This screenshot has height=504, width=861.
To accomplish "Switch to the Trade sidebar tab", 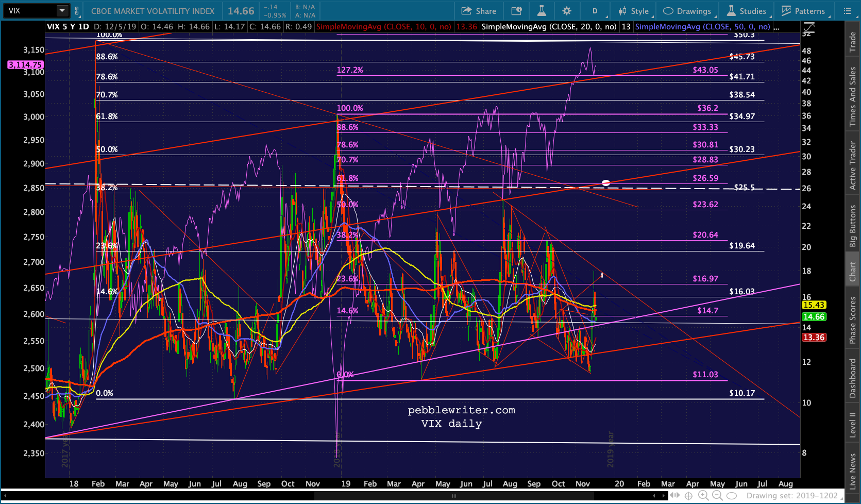I will click(x=853, y=42).
